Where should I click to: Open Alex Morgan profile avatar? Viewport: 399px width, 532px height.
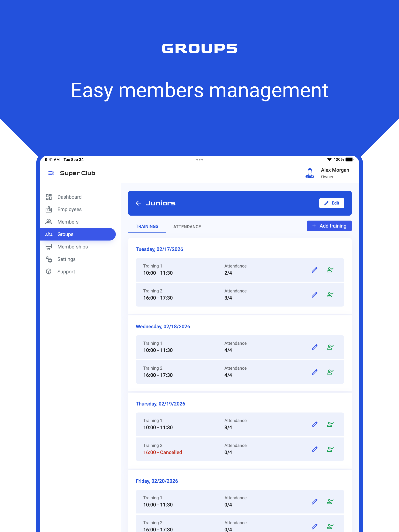tap(310, 173)
